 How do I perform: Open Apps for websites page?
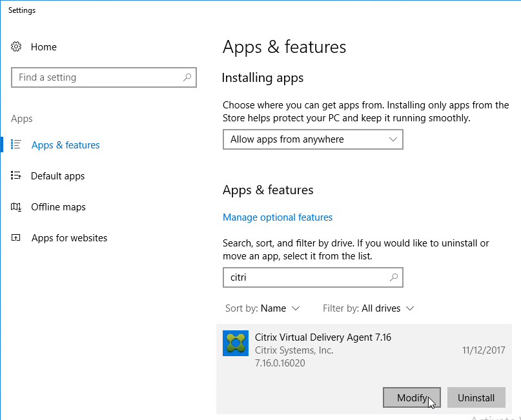tap(69, 238)
